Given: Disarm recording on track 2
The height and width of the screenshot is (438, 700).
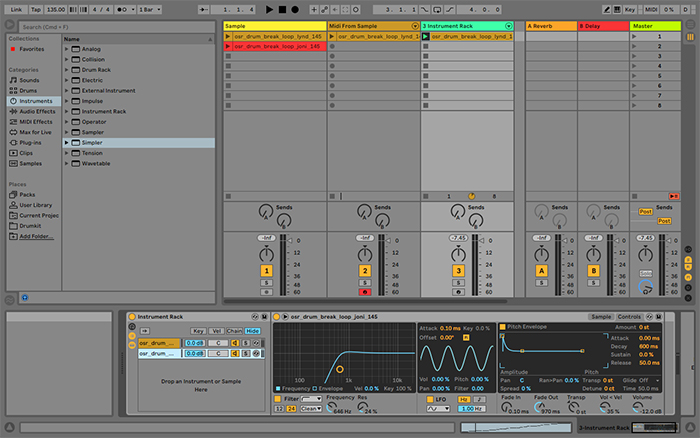Looking at the screenshot, I should coord(365,292).
